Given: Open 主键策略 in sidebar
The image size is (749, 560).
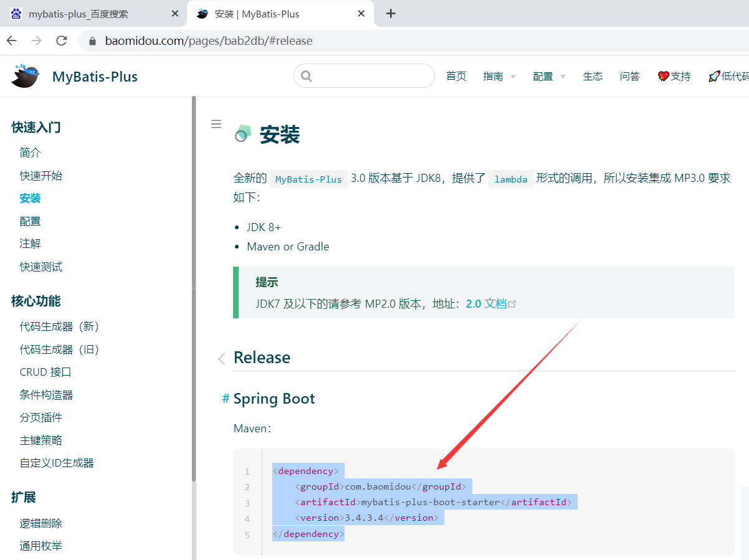Looking at the screenshot, I should pos(41,440).
